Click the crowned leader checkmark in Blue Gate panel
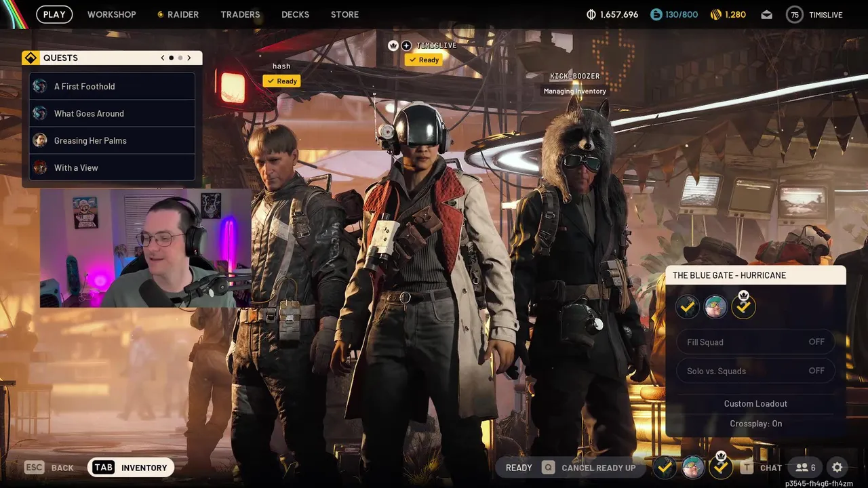This screenshot has width=868, height=488. click(743, 307)
